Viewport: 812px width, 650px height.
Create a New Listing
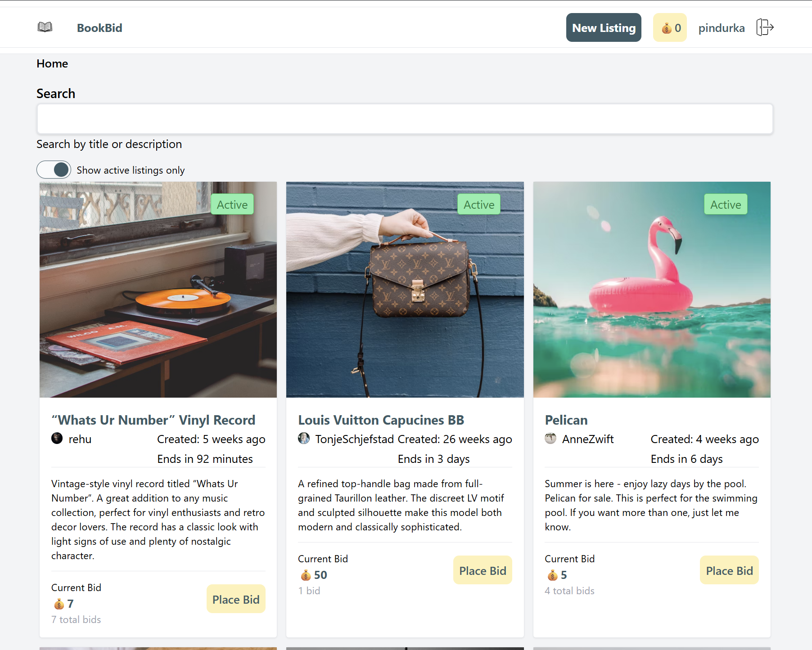(x=604, y=28)
